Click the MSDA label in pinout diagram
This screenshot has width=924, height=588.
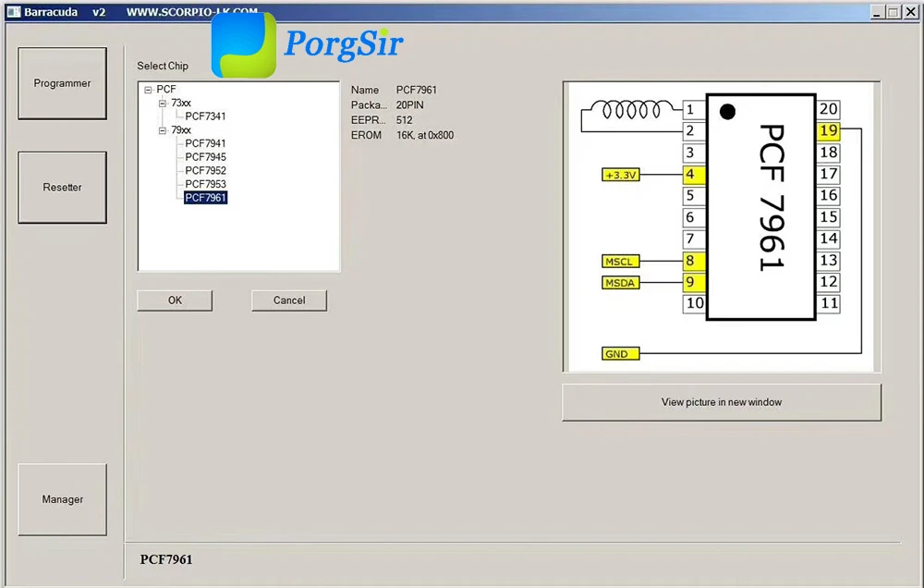[x=620, y=283]
